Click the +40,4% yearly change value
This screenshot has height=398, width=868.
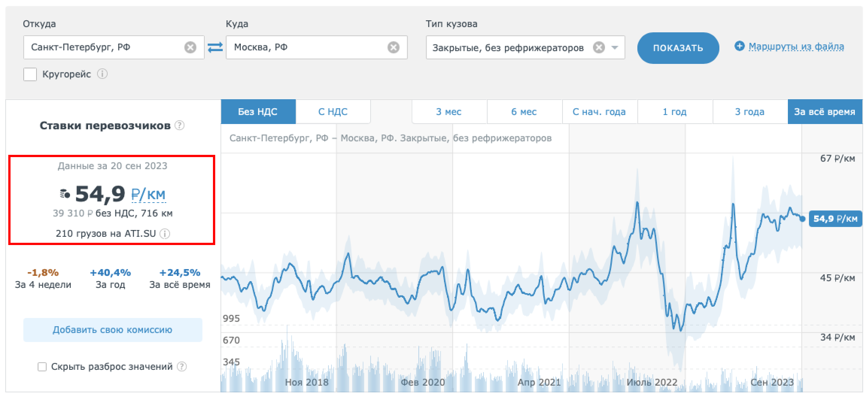click(110, 272)
